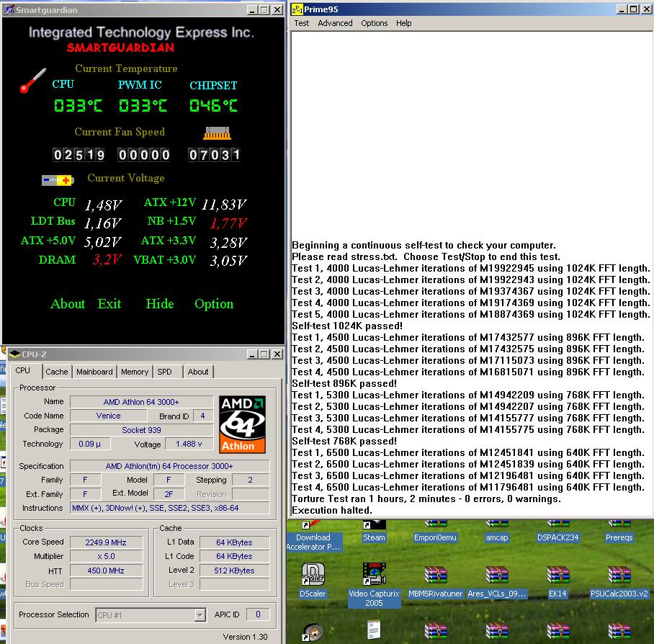The width and height of the screenshot is (654, 644).
Task: Open the Help menu in Prime95
Action: coord(404,23)
